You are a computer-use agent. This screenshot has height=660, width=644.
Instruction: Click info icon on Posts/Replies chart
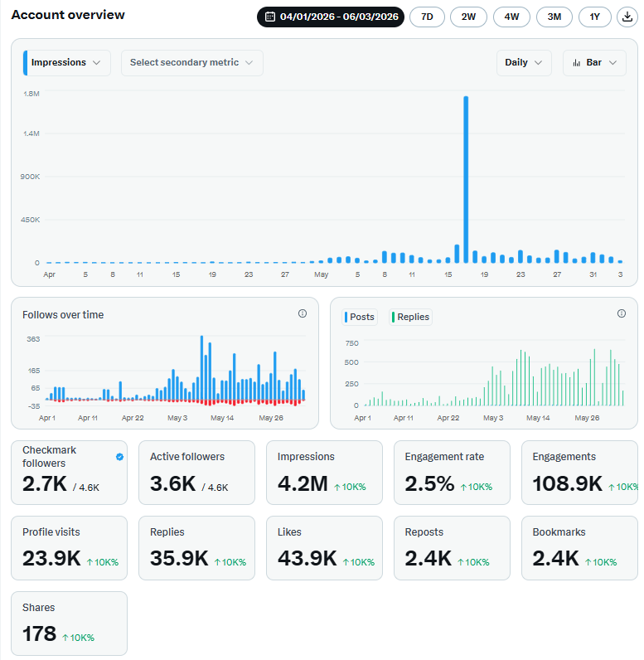(x=622, y=313)
